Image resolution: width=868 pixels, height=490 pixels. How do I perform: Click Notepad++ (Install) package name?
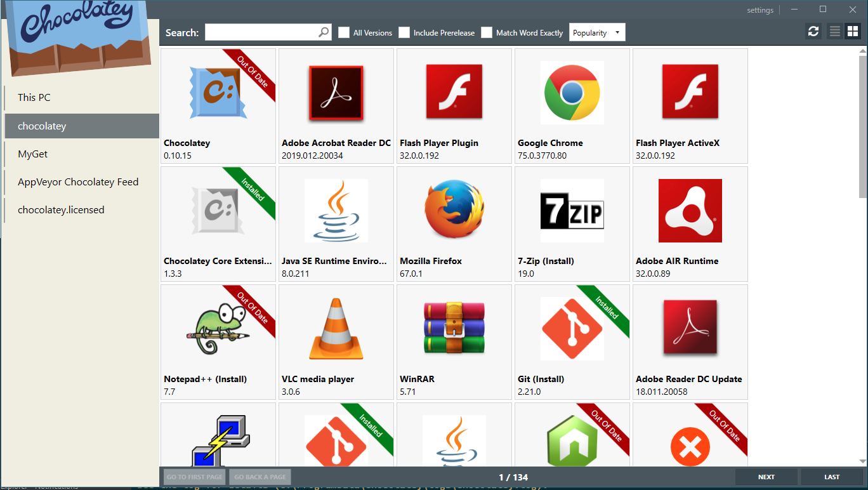point(205,379)
